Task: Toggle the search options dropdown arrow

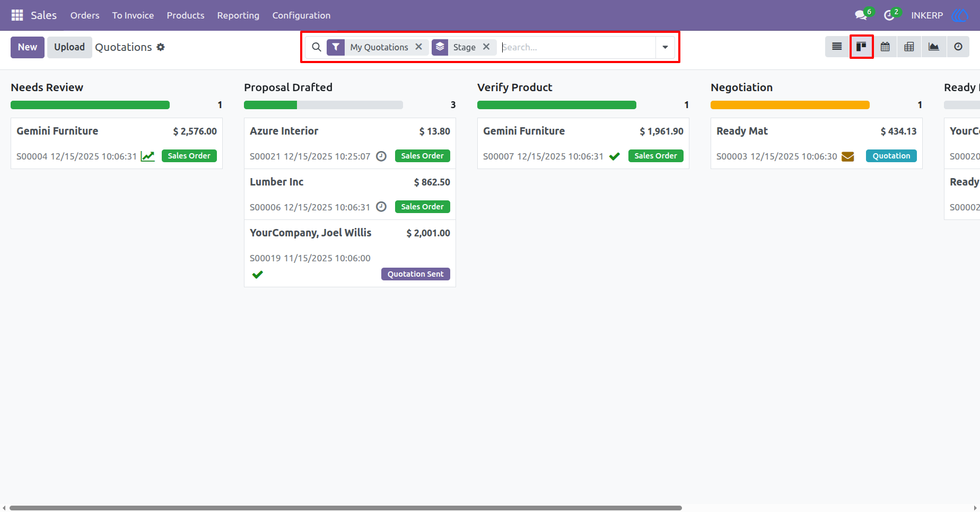Action: (x=665, y=47)
